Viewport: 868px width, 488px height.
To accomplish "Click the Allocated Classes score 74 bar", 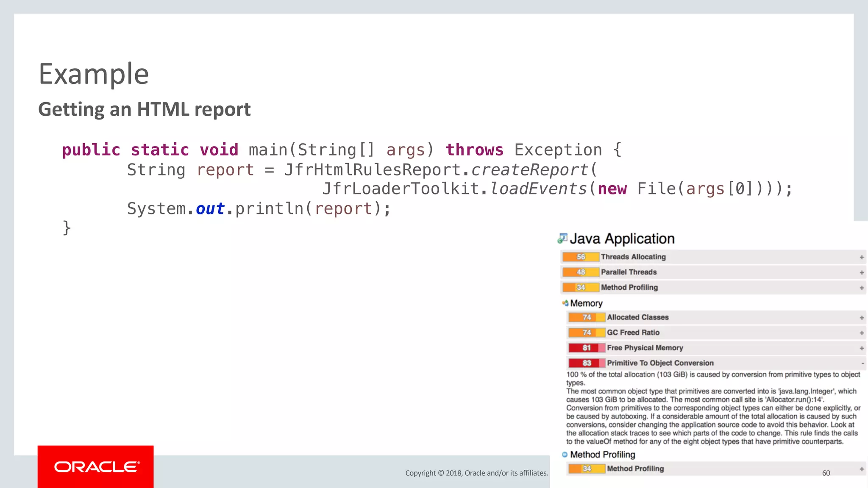I will [587, 317].
